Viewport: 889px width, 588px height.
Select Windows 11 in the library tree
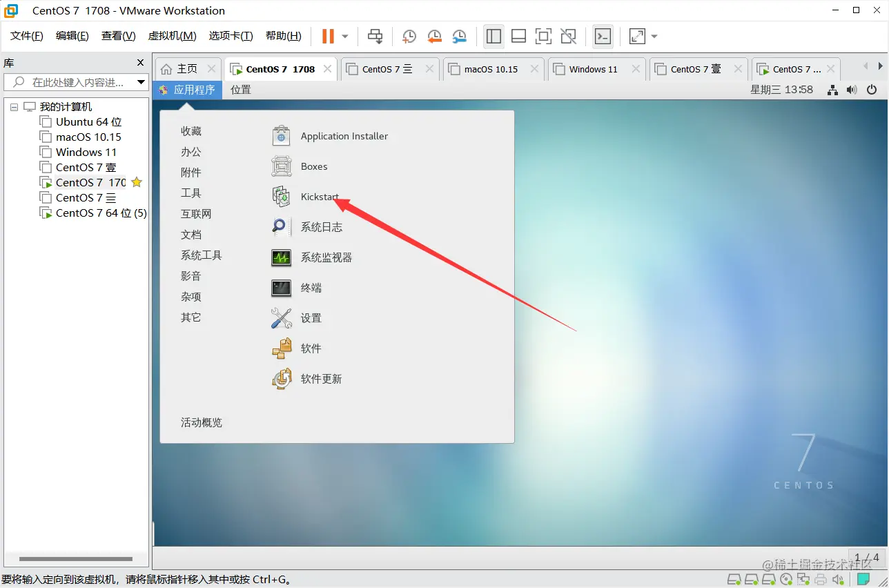86,153
